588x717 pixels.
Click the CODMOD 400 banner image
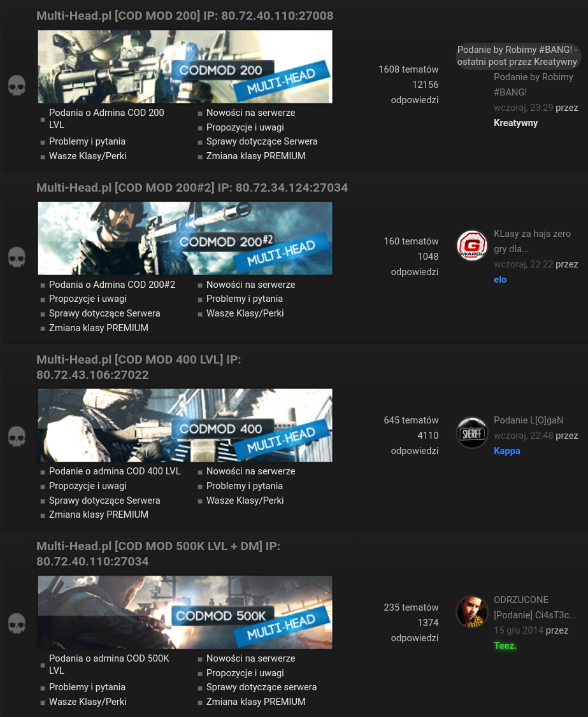(185, 425)
